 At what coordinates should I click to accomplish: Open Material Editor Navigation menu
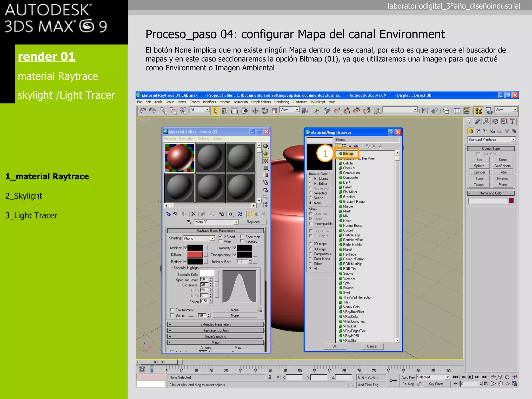[x=187, y=138]
